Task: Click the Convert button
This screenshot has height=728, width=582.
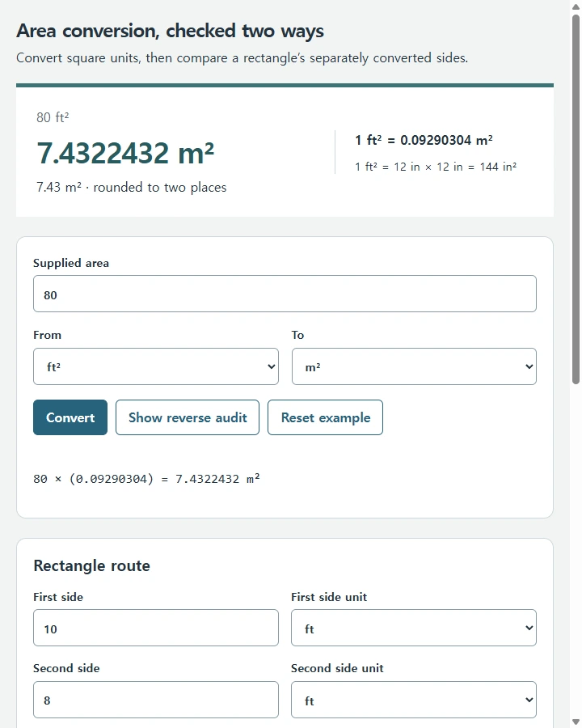Action: click(70, 417)
